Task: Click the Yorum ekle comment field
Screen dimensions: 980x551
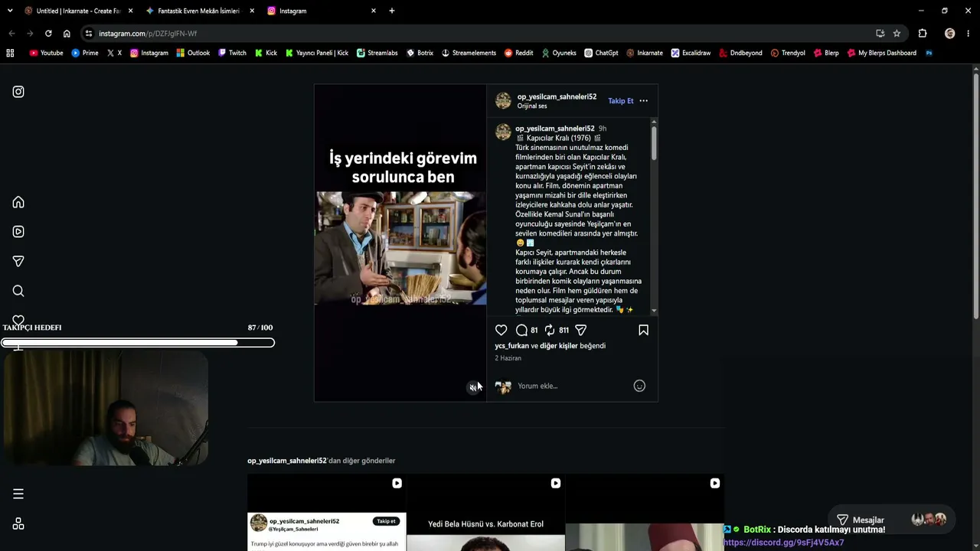Action: [x=571, y=386]
